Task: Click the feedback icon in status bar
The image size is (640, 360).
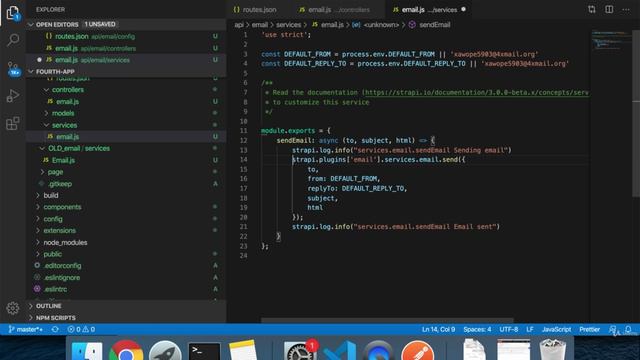Action: [x=612, y=329]
